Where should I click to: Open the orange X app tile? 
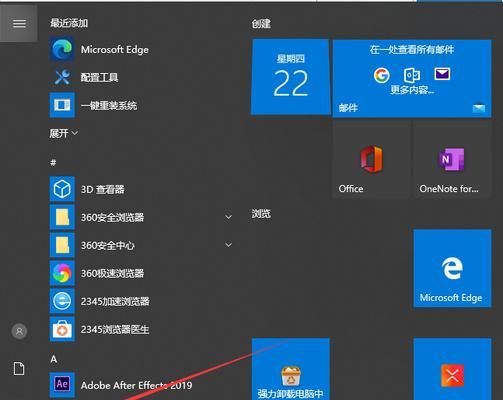click(452, 369)
